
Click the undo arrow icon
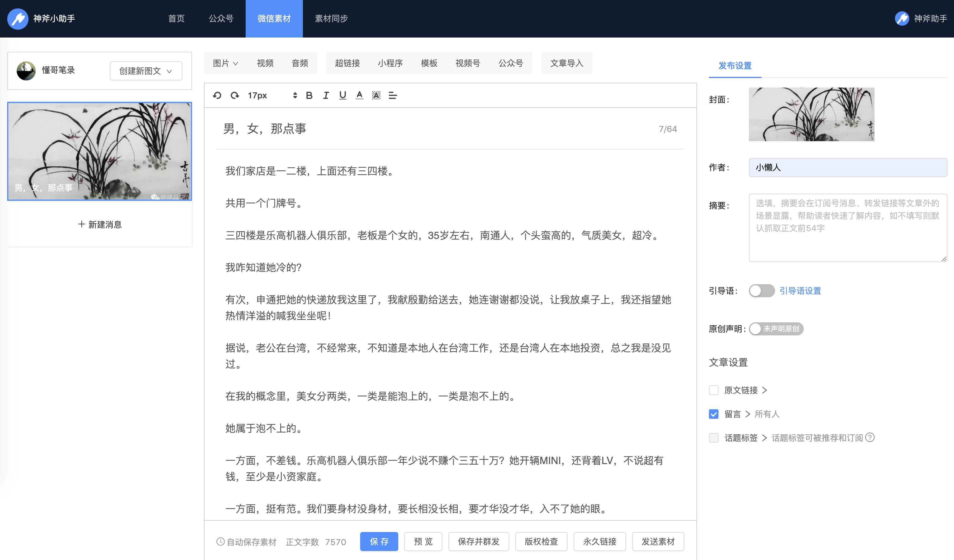coord(217,95)
